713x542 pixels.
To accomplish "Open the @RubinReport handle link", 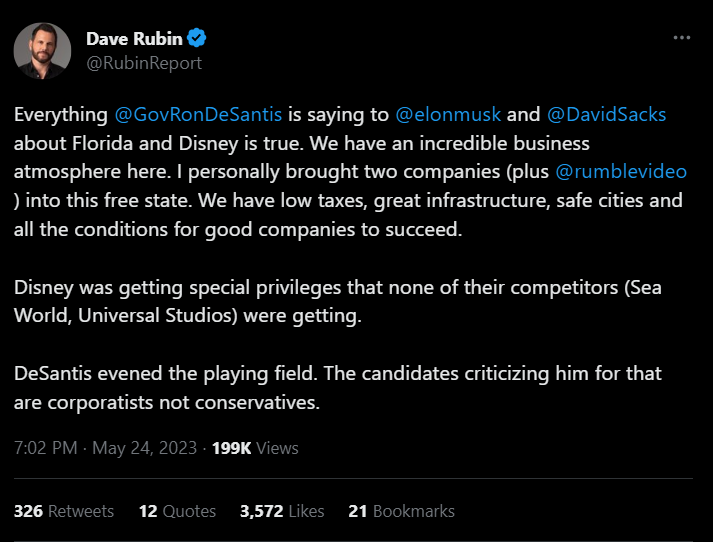I will point(144,63).
